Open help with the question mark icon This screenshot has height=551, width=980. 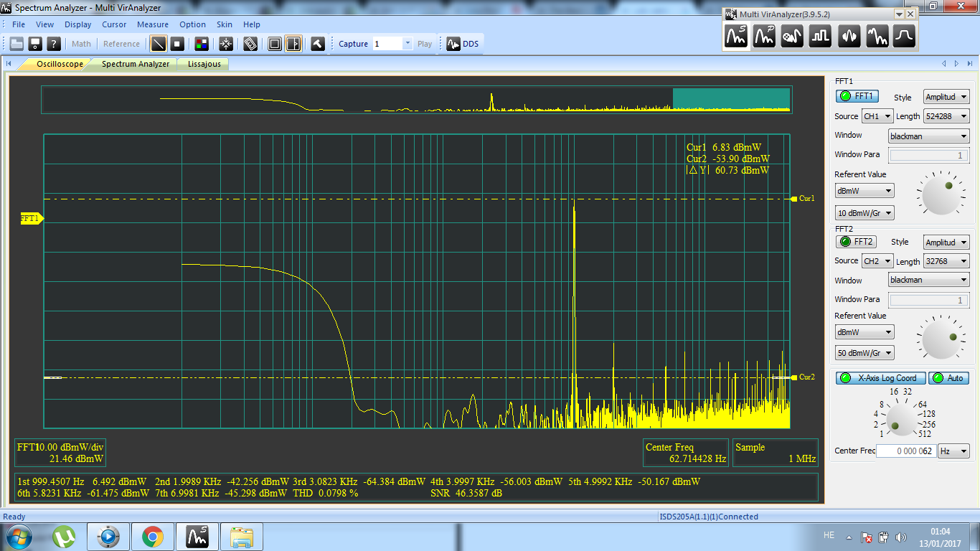[54, 44]
